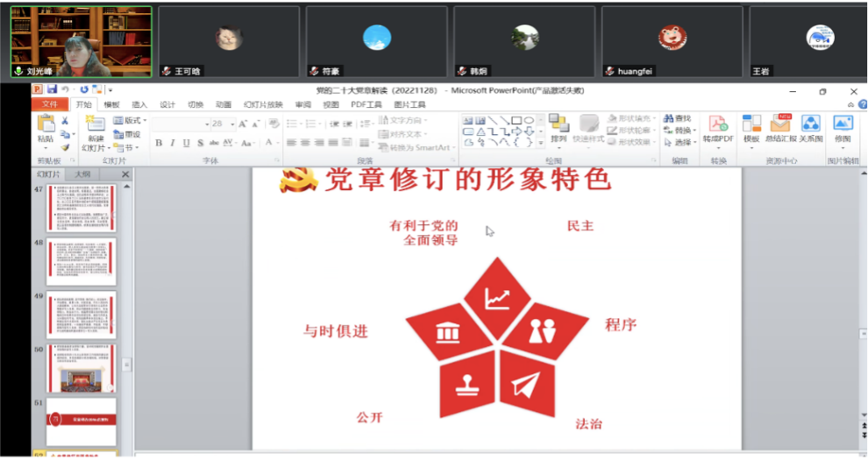868x460 pixels.
Task: Open the font size dropdown showing 28
Action: [231, 124]
